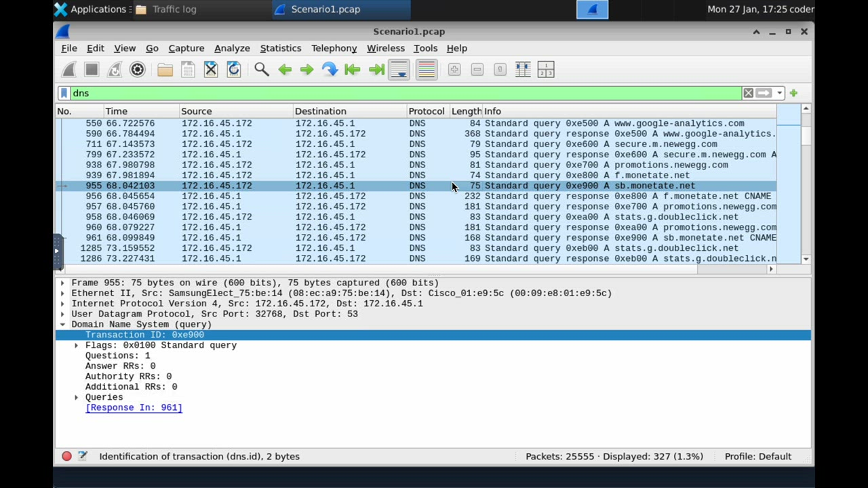Viewport: 868px width, 488px height.
Task: Expand the Flags: 0x0100 field
Action: (x=76, y=346)
